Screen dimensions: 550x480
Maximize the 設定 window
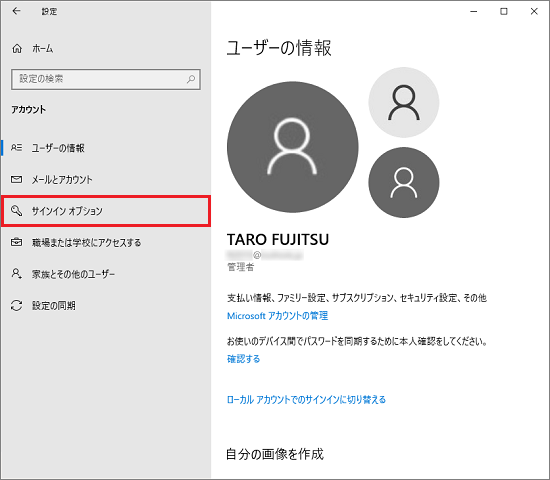pos(504,11)
